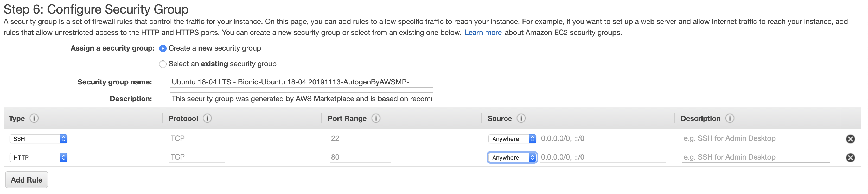Open the Port Range info icon
Viewport: 868px width, 194px height.
[376, 118]
